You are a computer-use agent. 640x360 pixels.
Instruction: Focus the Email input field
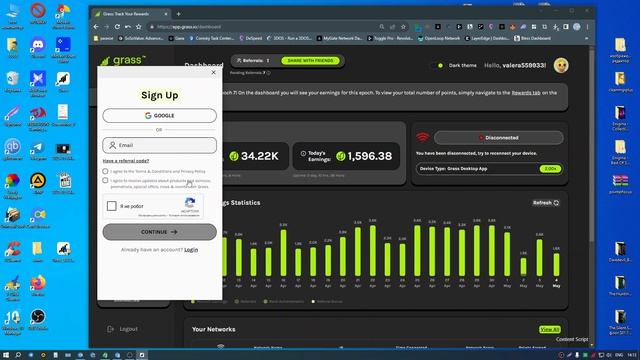(x=160, y=145)
